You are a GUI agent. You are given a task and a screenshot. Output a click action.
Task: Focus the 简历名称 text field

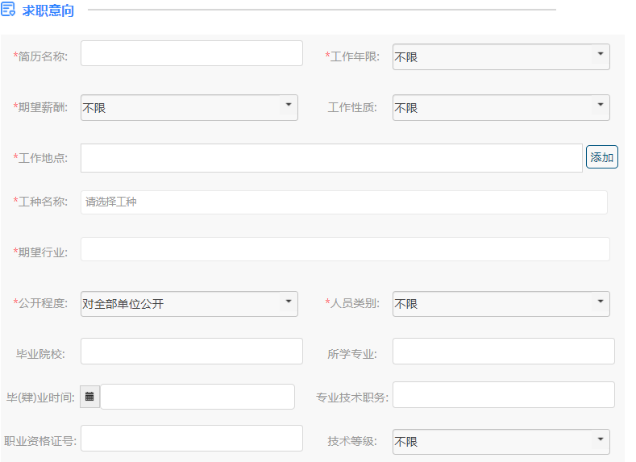[191, 53]
